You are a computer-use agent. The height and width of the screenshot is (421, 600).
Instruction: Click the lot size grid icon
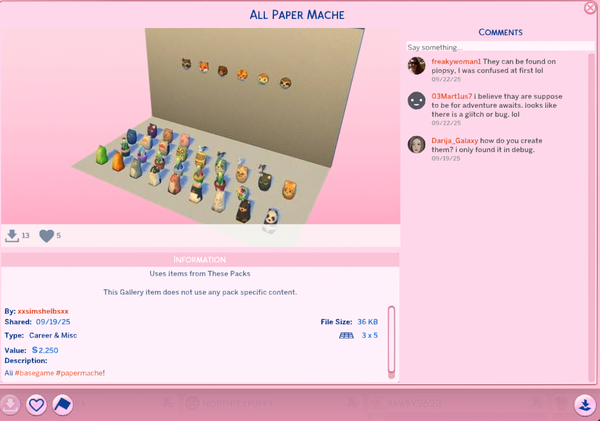click(x=346, y=336)
